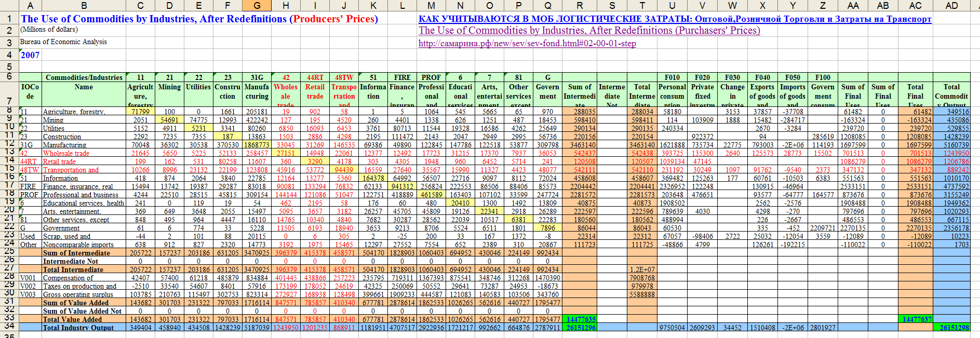Select the Commodities/Industries header cell
Viewport: 980px width, 338px height.
(84, 77)
